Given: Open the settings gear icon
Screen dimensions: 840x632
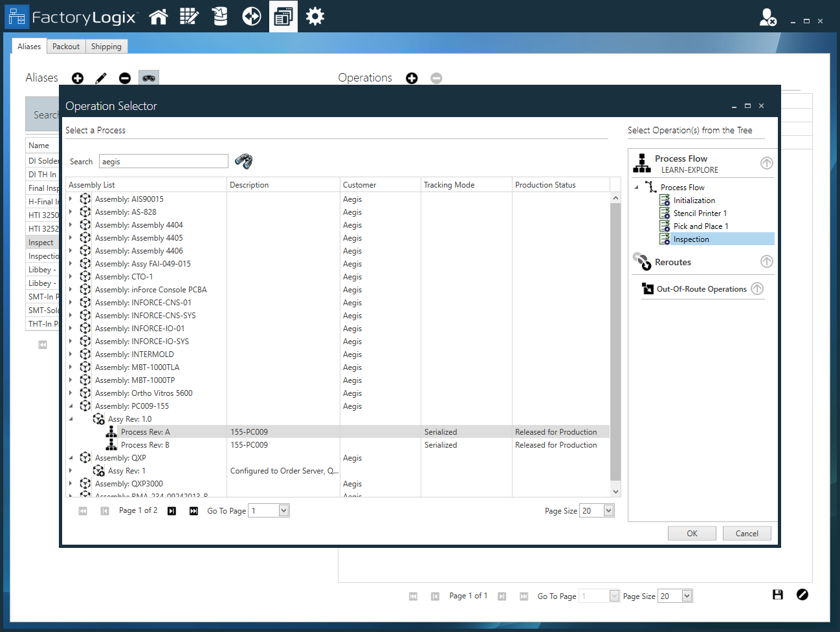Looking at the screenshot, I should coord(315,16).
